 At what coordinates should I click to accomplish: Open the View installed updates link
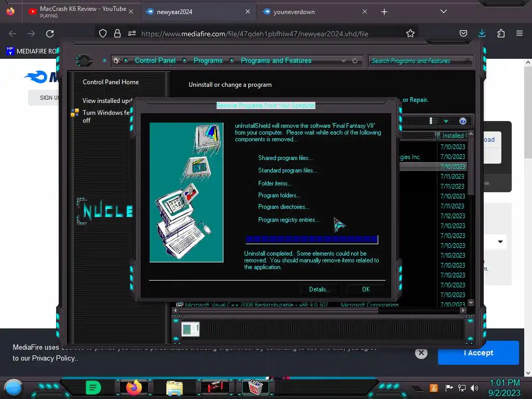107,101
